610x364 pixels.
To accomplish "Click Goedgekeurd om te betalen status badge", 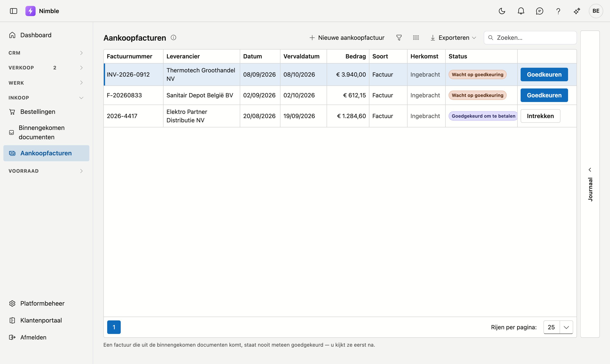I will tap(483, 116).
